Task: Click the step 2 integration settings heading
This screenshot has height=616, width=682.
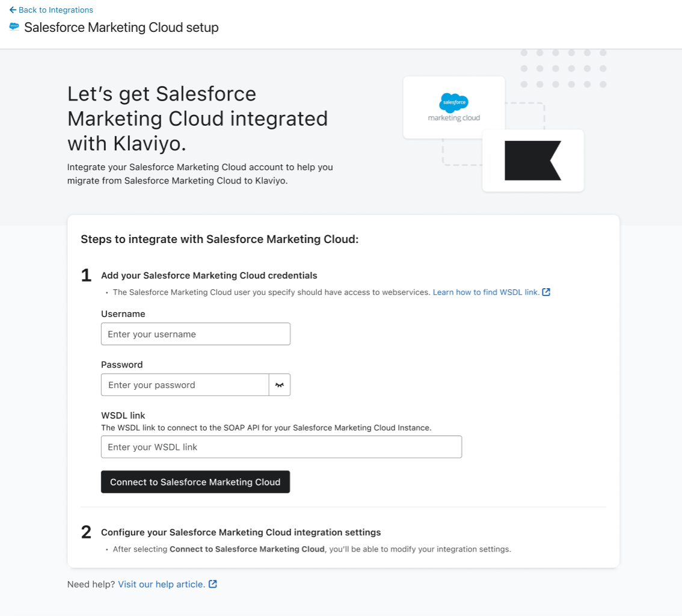Action: [x=241, y=532]
